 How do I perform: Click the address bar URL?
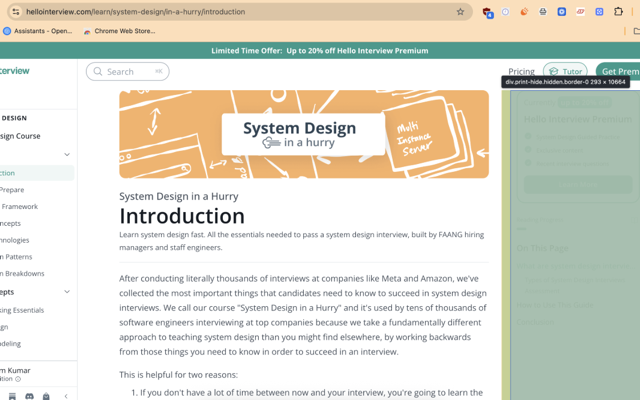pyautogui.click(x=136, y=12)
